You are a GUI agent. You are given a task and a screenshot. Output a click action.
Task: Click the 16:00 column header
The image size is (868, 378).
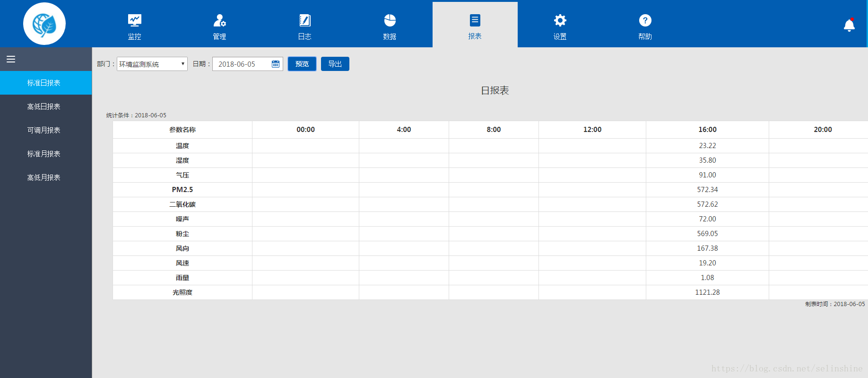707,130
